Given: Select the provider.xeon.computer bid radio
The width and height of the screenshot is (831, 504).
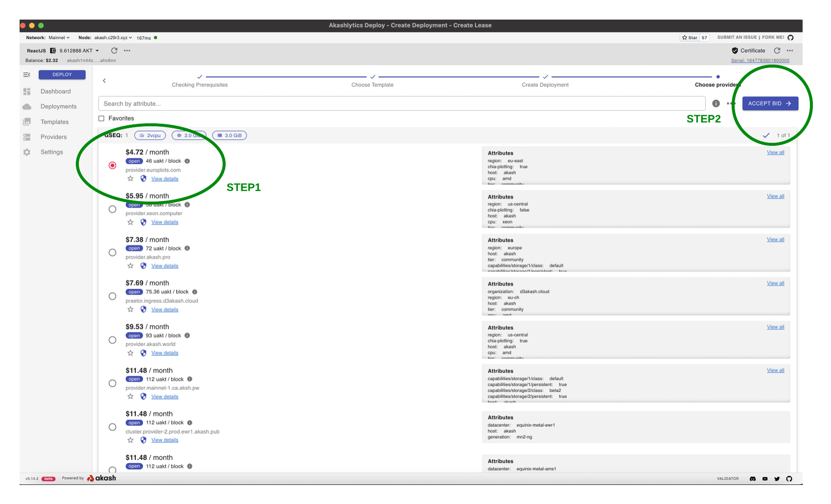Looking at the screenshot, I should [x=113, y=209].
